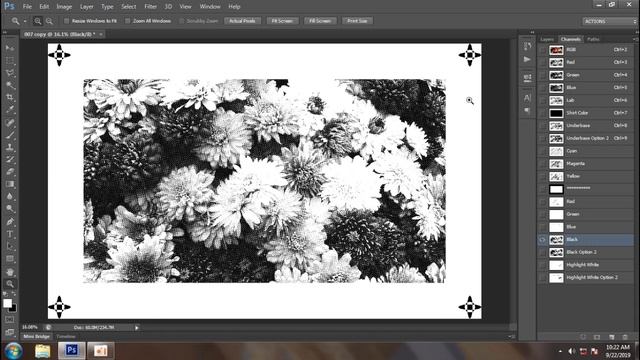Open the Channels panel flyout menu
Screen dimensions: 640x360
pyautogui.click(x=635, y=39)
